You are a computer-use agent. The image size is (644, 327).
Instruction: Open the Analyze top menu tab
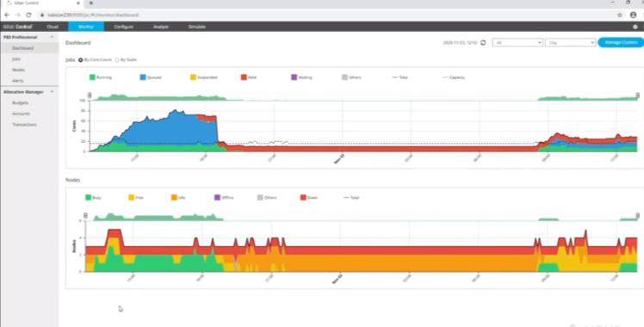point(161,27)
